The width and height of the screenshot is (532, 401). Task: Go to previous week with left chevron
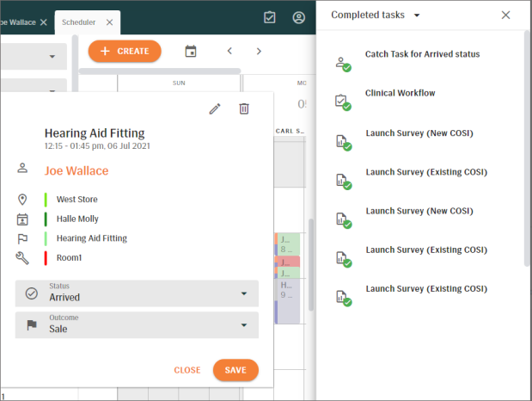[229, 51]
